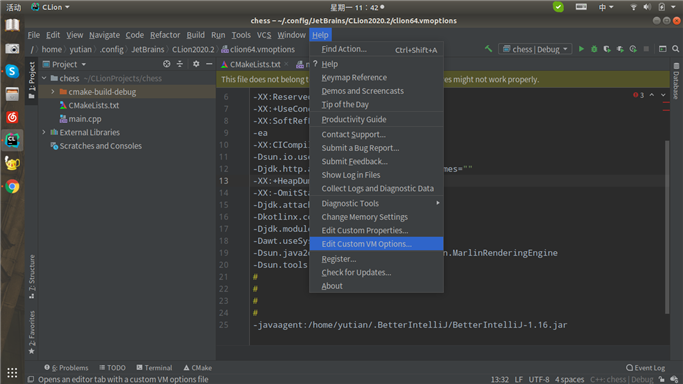683x384 pixels.
Task: Open Google Chrome from the dock
Action: [12, 186]
